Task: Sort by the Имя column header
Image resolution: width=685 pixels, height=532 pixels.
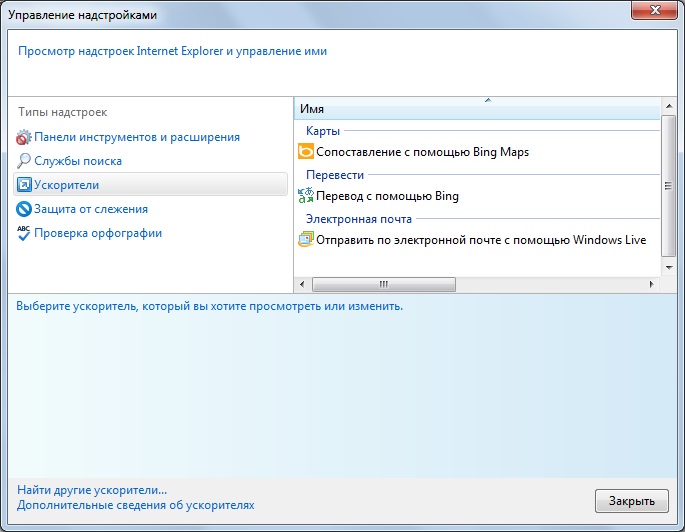Action: pyautogui.click(x=477, y=108)
